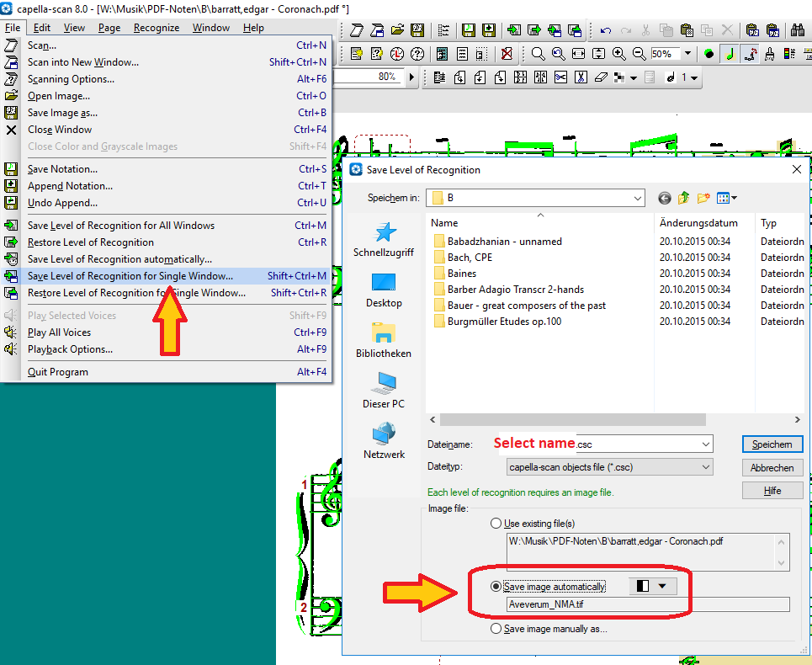The image size is (812, 665).
Task: Close the Save Level of Recognition dialog
Action: [797, 169]
